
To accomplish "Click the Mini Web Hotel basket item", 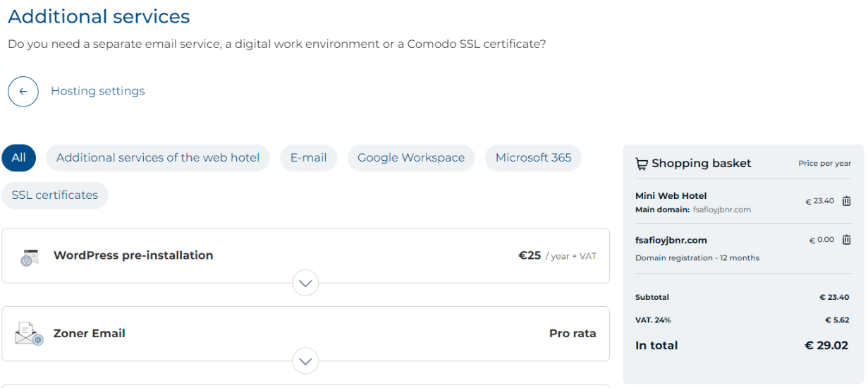I will pyautogui.click(x=671, y=196).
